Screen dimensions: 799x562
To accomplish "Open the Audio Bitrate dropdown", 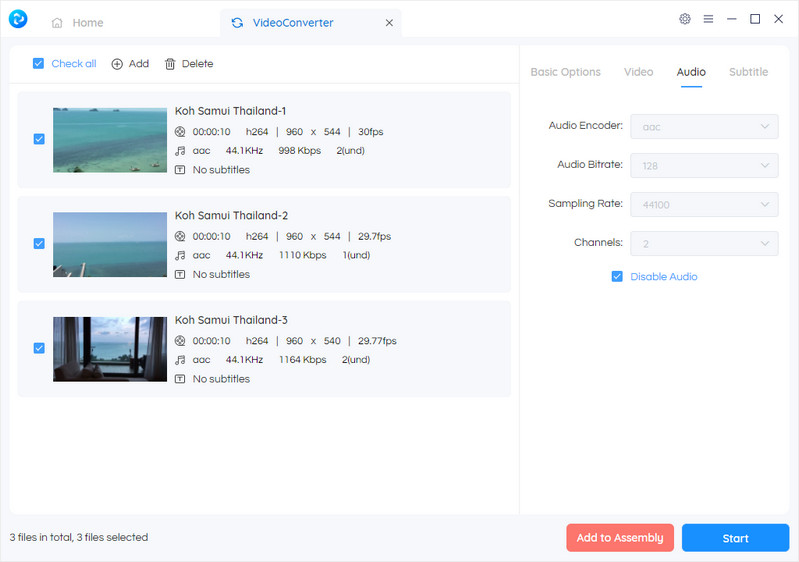I will 704,166.
